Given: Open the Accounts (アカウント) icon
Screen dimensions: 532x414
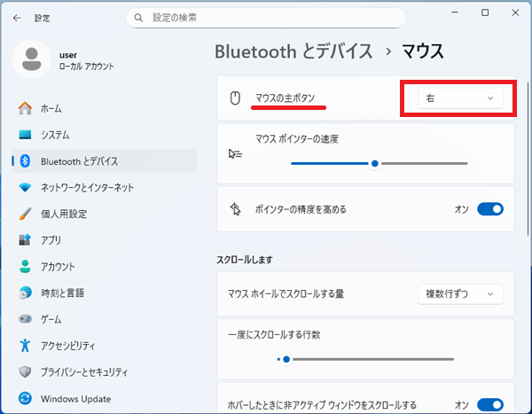Looking at the screenshot, I should coord(25,266).
